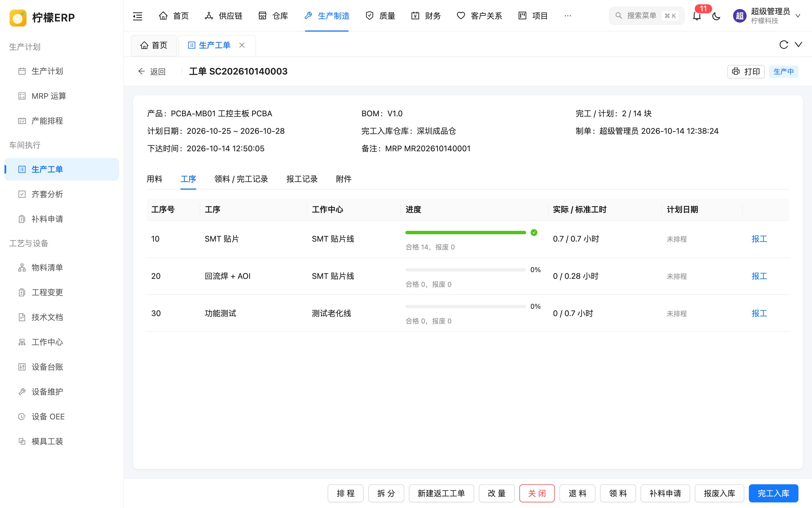This screenshot has height=508, width=812.
Task: Open the 仓库 top menu
Action: tap(273, 16)
